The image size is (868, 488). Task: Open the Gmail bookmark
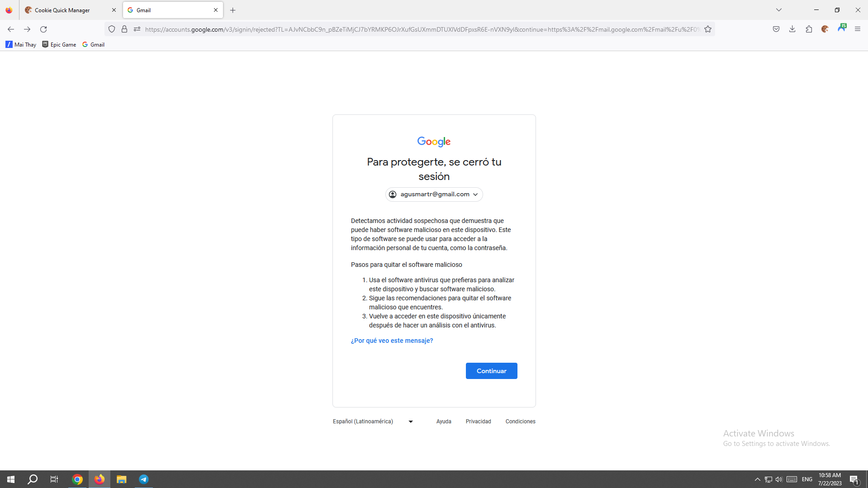94,44
